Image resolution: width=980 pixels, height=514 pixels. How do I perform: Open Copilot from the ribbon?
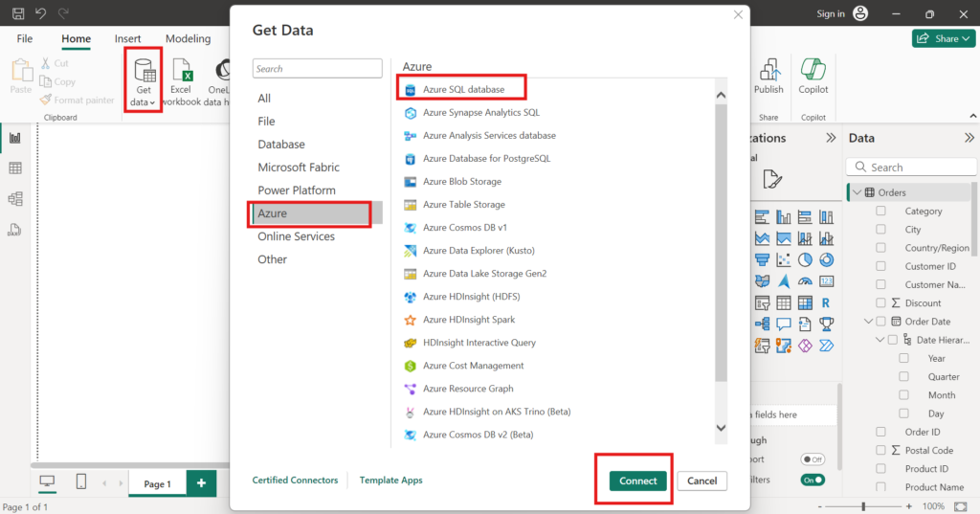click(x=813, y=77)
